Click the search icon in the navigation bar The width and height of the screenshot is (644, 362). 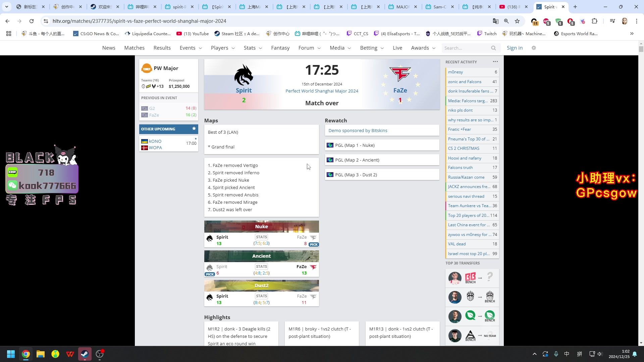494,48
